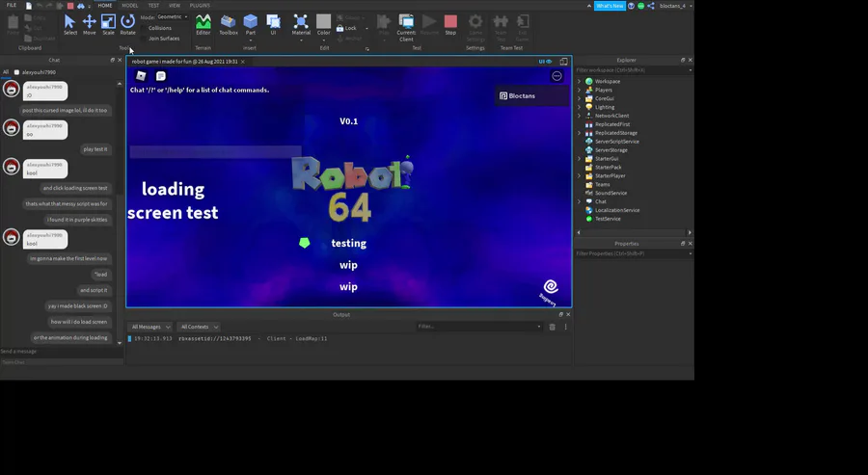Image resolution: width=868 pixels, height=475 pixels.
Task: Open the All Messages dropdown
Action: click(150, 327)
